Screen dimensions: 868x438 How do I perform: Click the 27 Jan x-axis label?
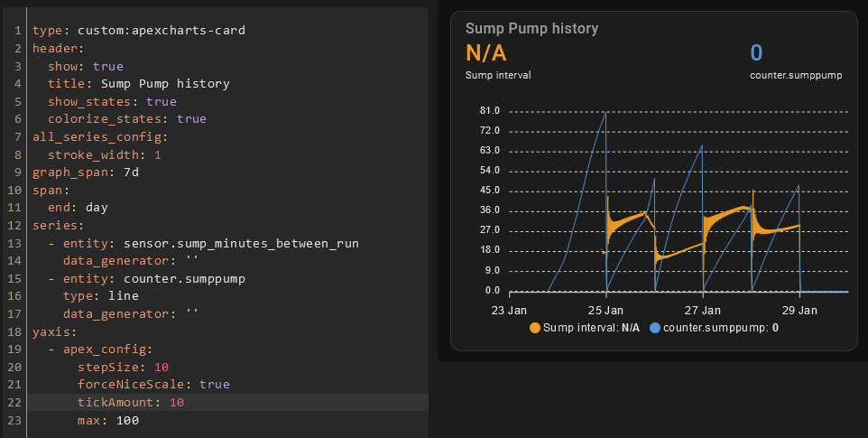coord(703,310)
